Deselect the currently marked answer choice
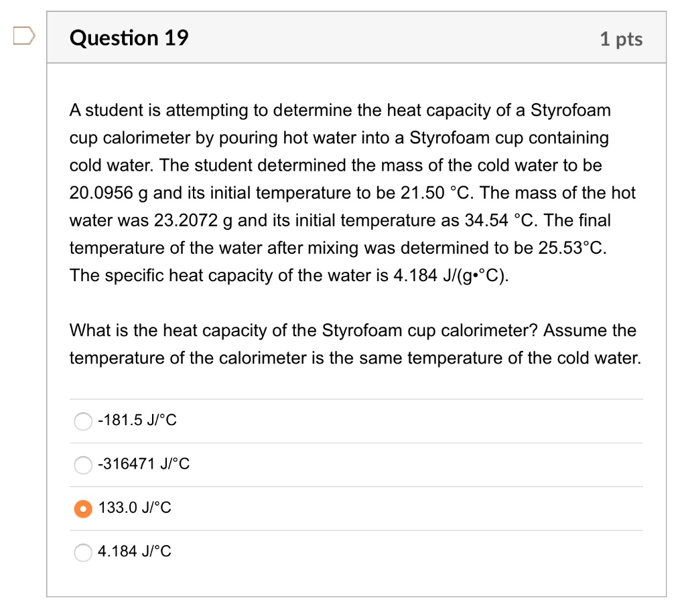Screen dimensions: 686x616 pyautogui.click(x=83, y=509)
